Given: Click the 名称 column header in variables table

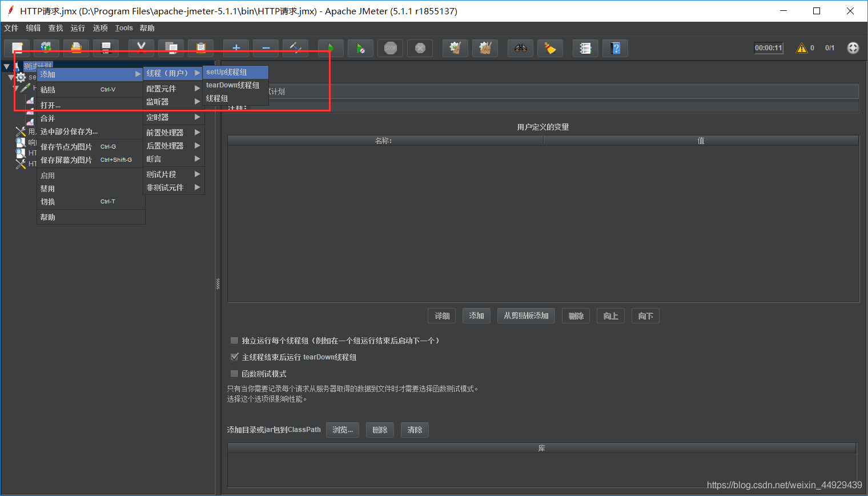Looking at the screenshot, I should 385,141.
